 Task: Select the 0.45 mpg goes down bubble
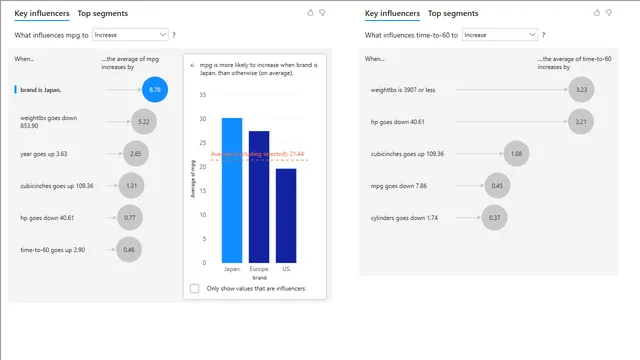coord(497,186)
